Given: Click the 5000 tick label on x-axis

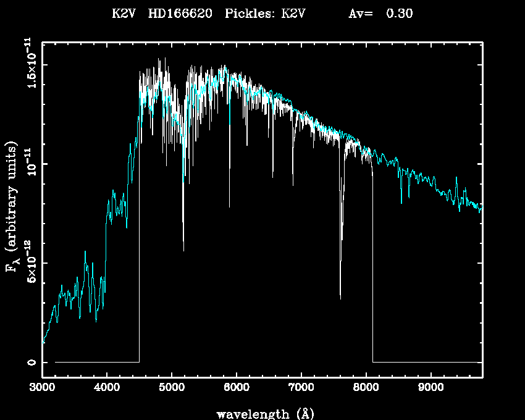Looking at the screenshot, I should point(172,388).
